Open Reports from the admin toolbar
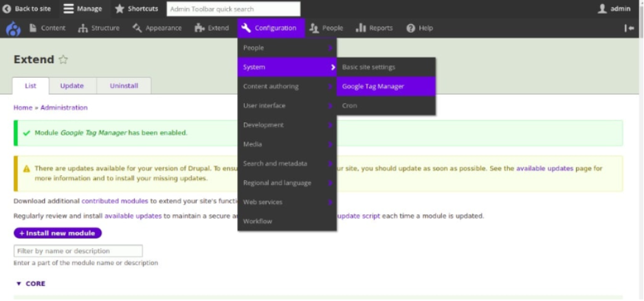The height and width of the screenshot is (301, 644). [374, 28]
